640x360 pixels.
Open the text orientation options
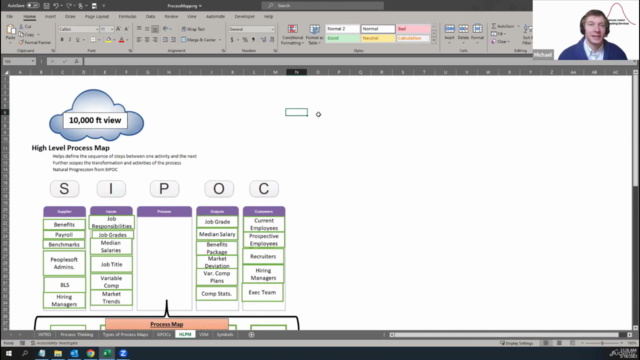tap(166, 29)
